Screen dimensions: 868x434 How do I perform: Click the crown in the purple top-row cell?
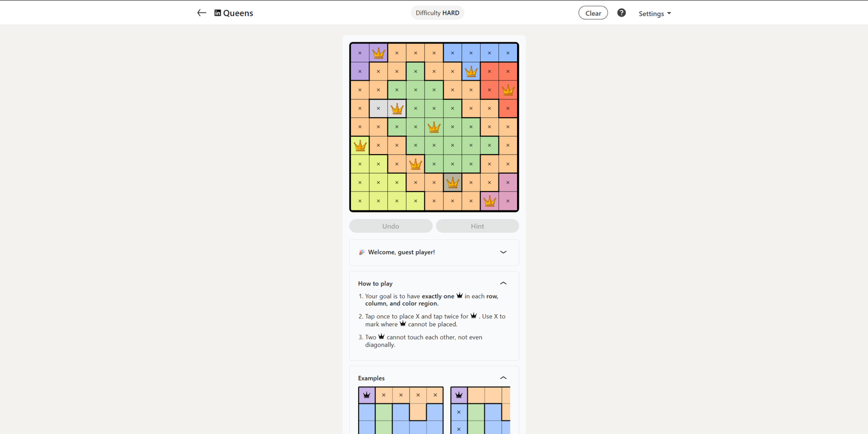click(379, 53)
